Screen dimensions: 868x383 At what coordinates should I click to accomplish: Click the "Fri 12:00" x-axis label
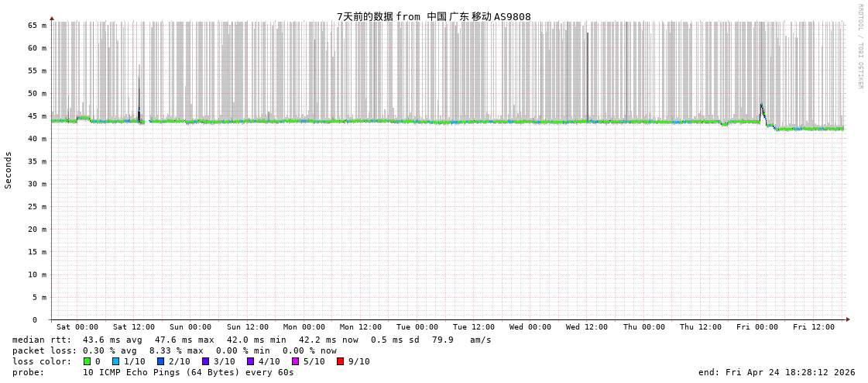[813, 327]
